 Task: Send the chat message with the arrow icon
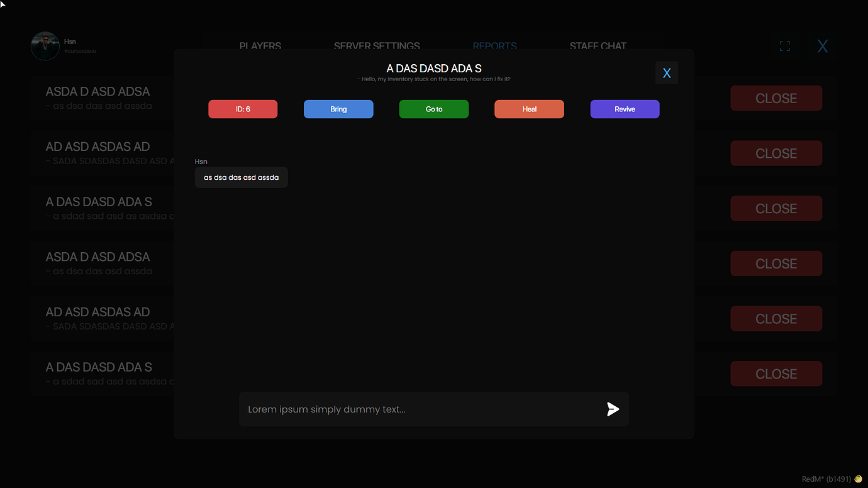612,409
